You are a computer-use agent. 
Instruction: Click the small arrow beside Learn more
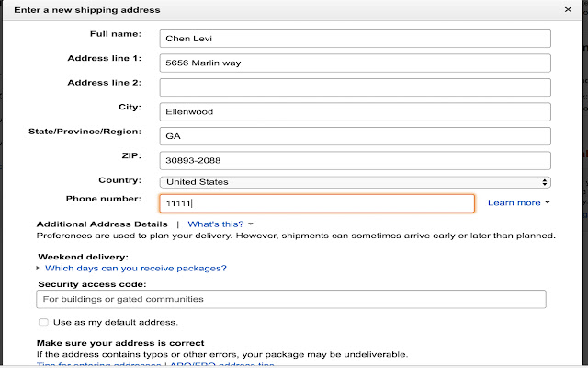tap(548, 202)
